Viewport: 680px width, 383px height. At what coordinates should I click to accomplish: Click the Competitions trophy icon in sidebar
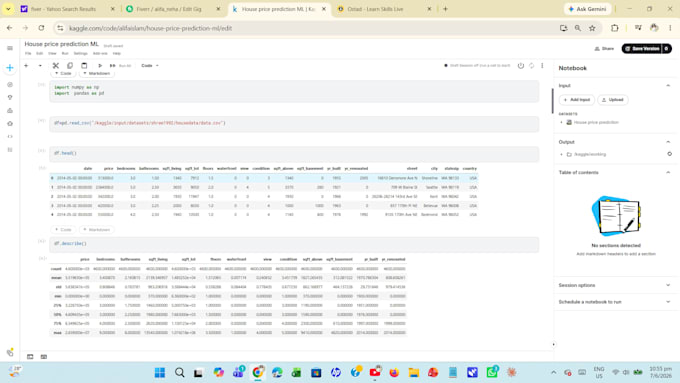coord(10,98)
